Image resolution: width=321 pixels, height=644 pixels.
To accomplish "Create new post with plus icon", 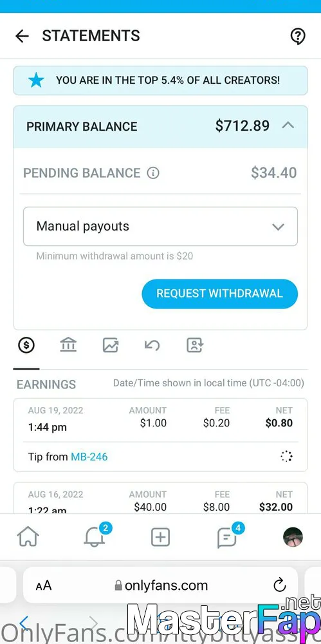I will click(161, 537).
